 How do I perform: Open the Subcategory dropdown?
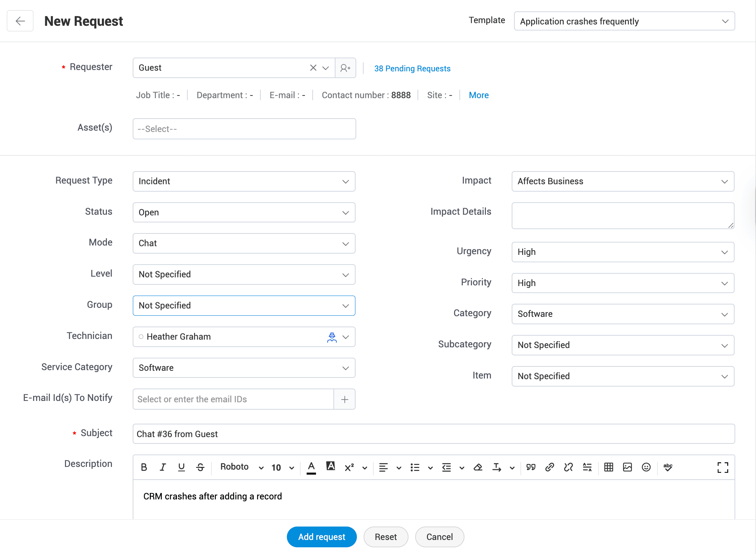tap(623, 345)
